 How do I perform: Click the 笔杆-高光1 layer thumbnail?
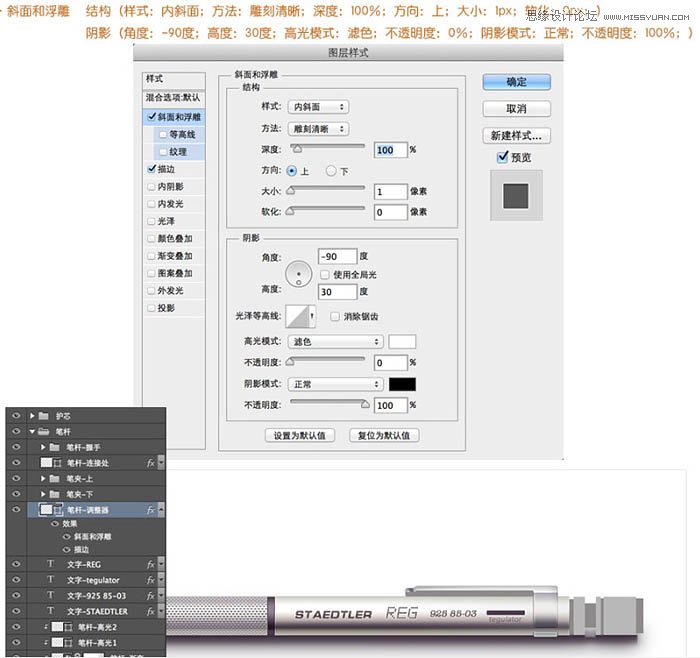coord(57,642)
